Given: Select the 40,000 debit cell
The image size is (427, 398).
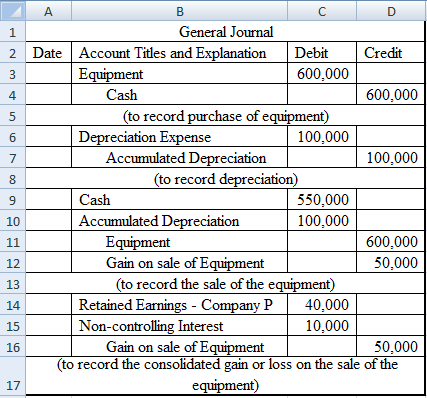Looking at the screenshot, I should (x=322, y=305).
